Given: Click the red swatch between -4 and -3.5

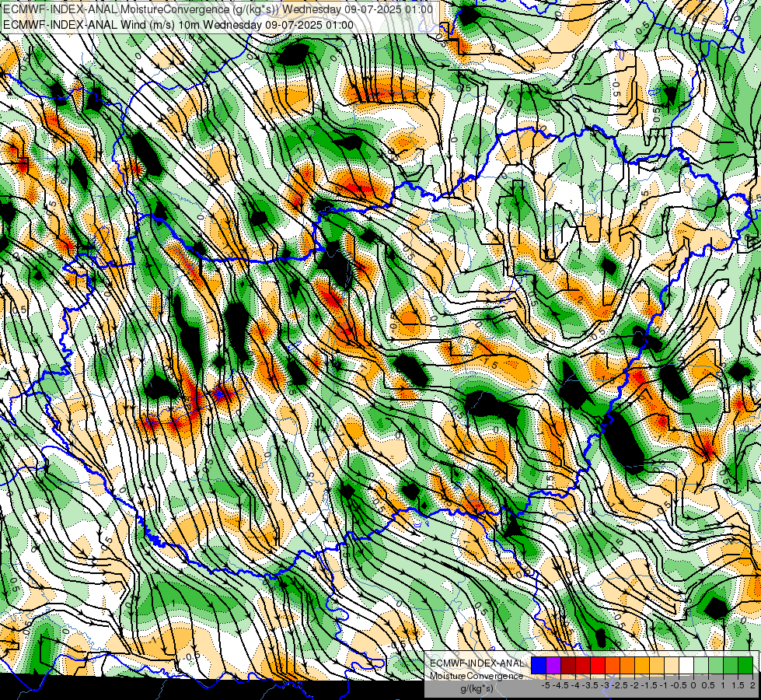Looking at the screenshot, I should [x=583, y=666].
